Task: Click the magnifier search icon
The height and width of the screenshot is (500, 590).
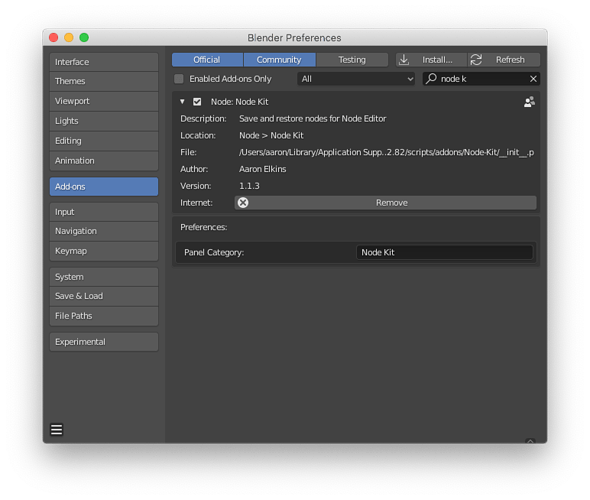Action: (431, 79)
